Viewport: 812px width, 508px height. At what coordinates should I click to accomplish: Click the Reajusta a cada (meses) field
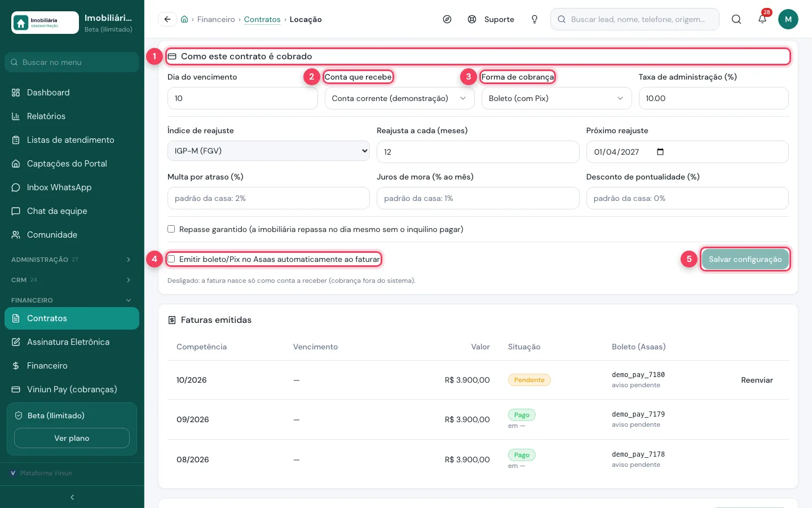click(478, 152)
